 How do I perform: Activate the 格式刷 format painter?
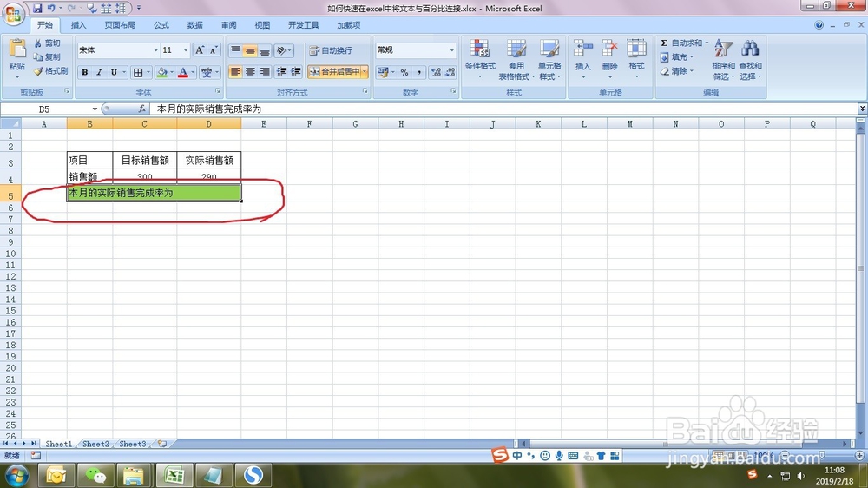[x=51, y=71]
